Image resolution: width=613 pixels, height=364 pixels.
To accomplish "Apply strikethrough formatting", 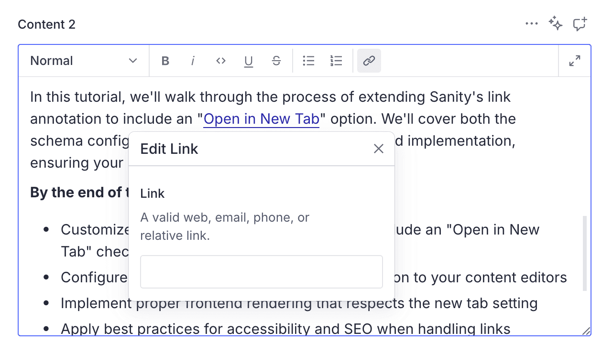I will (x=276, y=61).
